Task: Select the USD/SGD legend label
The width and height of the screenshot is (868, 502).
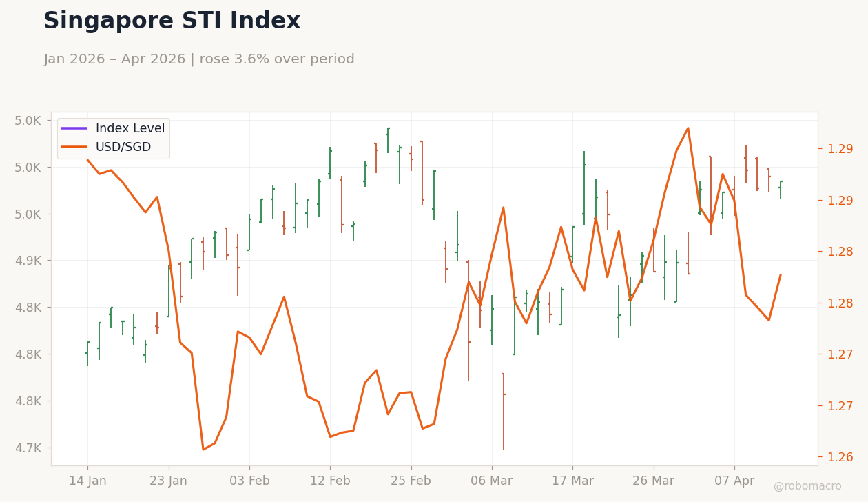Action: pyautogui.click(x=123, y=147)
